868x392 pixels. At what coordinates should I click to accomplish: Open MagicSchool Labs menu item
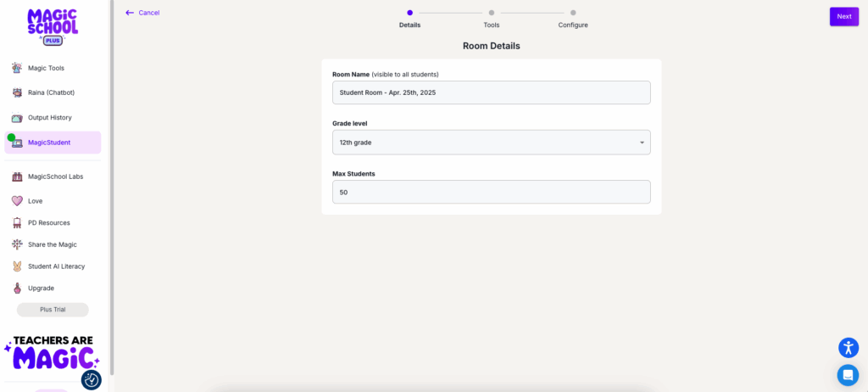[53, 176]
